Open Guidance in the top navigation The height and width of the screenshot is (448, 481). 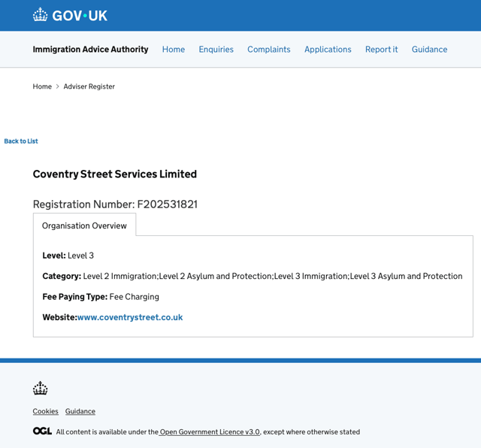pos(429,50)
